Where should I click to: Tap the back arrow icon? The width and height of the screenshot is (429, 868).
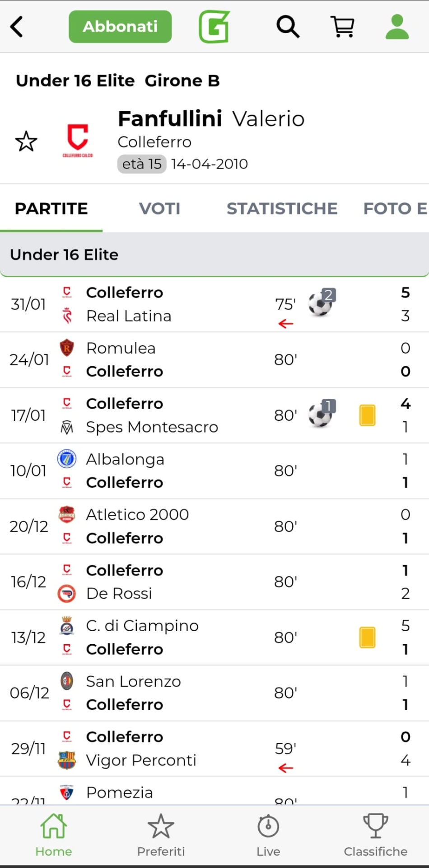pos(17,27)
